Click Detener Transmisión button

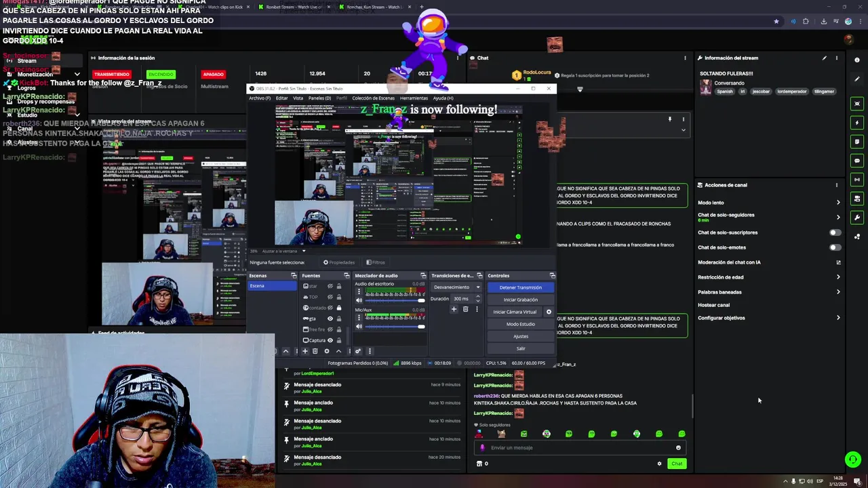[x=520, y=287]
